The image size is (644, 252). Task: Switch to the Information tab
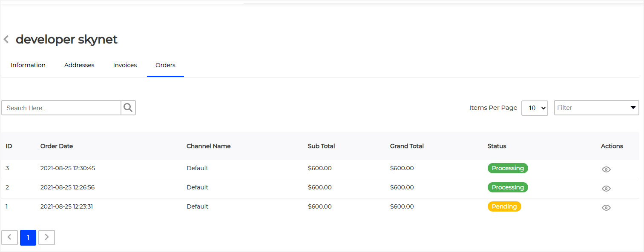[28, 65]
